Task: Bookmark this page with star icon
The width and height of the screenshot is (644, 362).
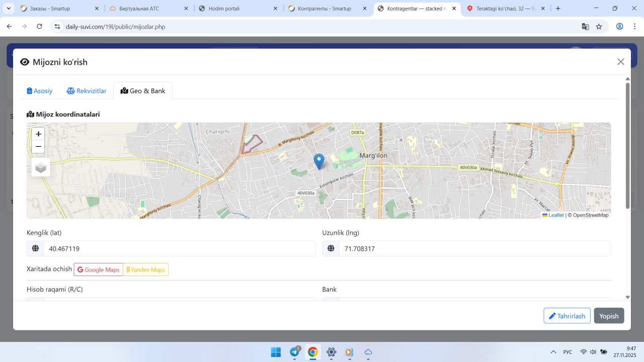Action: coord(599,27)
